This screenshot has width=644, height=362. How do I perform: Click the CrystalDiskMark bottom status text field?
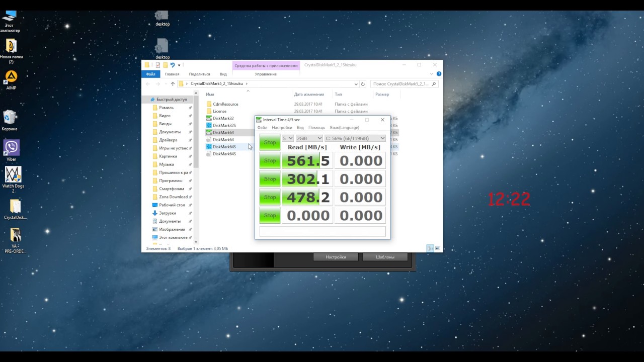[323, 231]
